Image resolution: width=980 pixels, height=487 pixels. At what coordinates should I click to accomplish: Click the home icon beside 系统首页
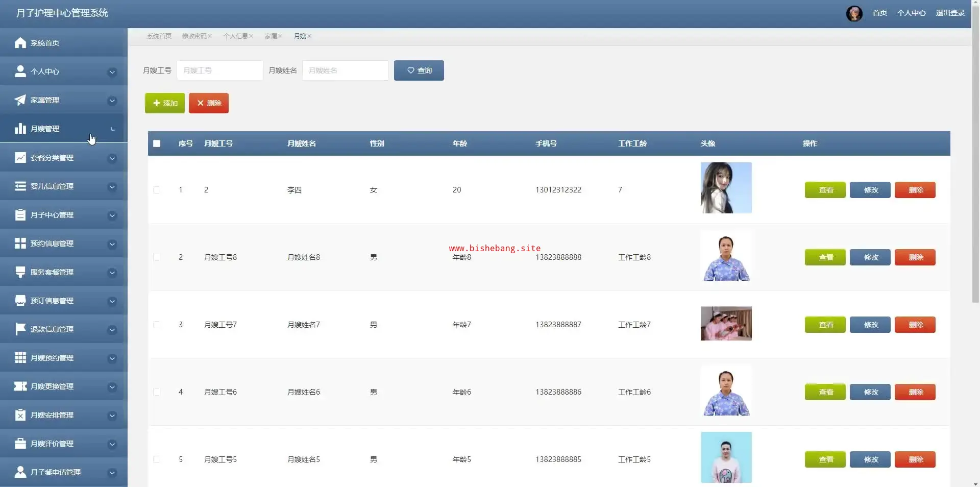[x=20, y=43]
